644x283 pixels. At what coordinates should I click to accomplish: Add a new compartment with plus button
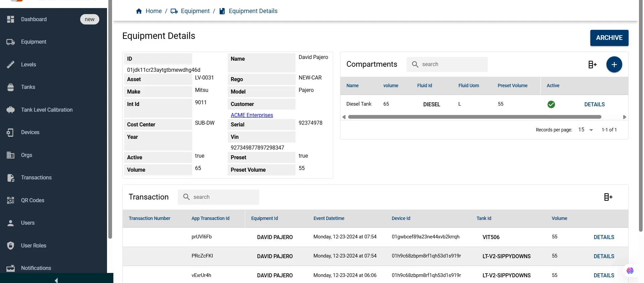coord(614,64)
